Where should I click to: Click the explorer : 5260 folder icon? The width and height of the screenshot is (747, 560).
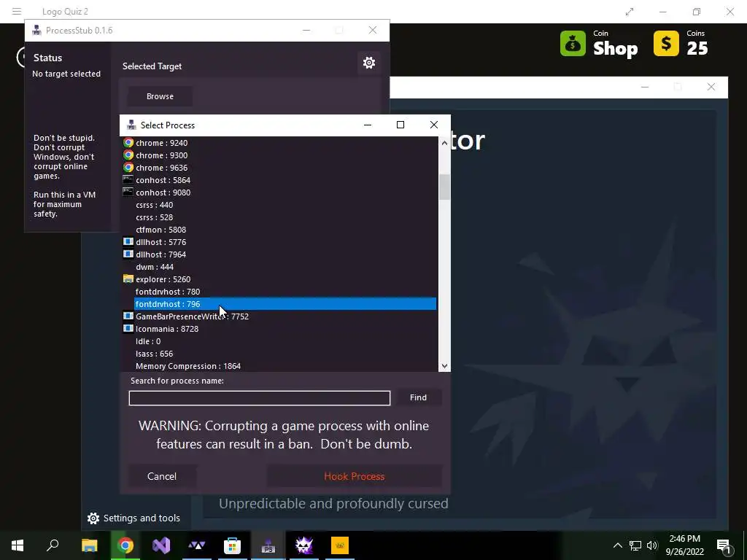coord(128,279)
